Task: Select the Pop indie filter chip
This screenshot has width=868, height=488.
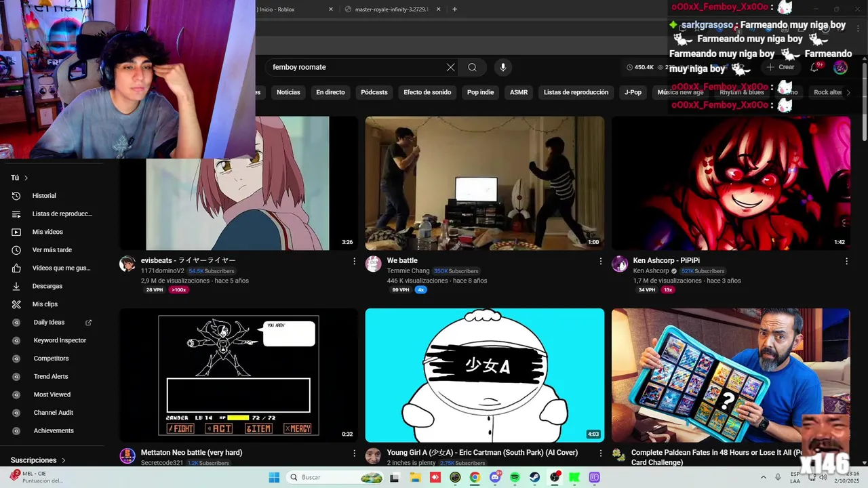Action: (480, 92)
